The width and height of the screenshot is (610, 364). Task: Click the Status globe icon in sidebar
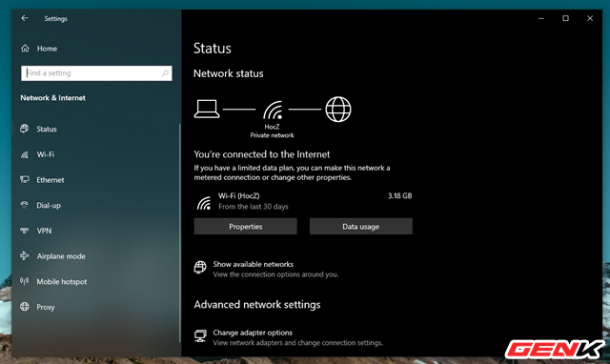pyautogui.click(x=25, y=129)
